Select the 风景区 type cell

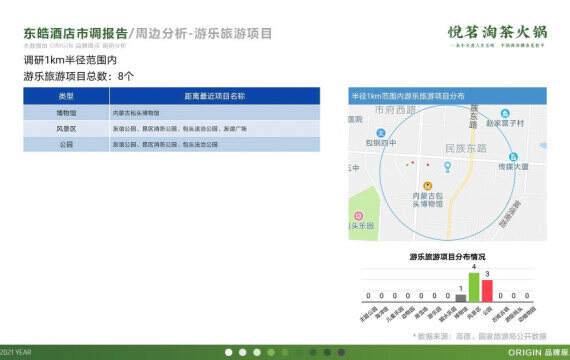point(66,128)
